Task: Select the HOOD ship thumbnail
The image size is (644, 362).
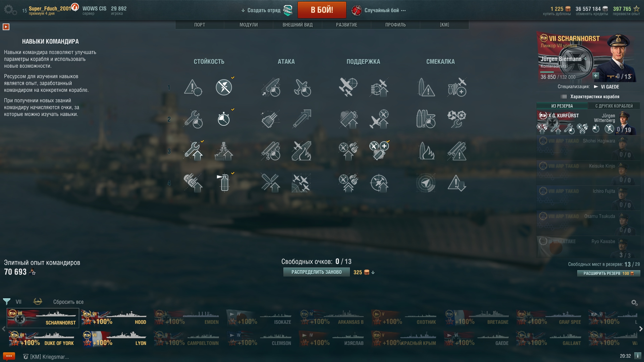Action: [x=114, y=318]
